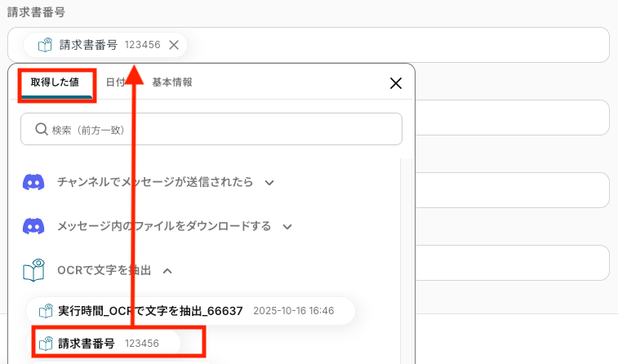Click the OCR icon in the 請求書番号 field chip
The image size is (618, 364).
pyautogui.click(x=45, y=45)
